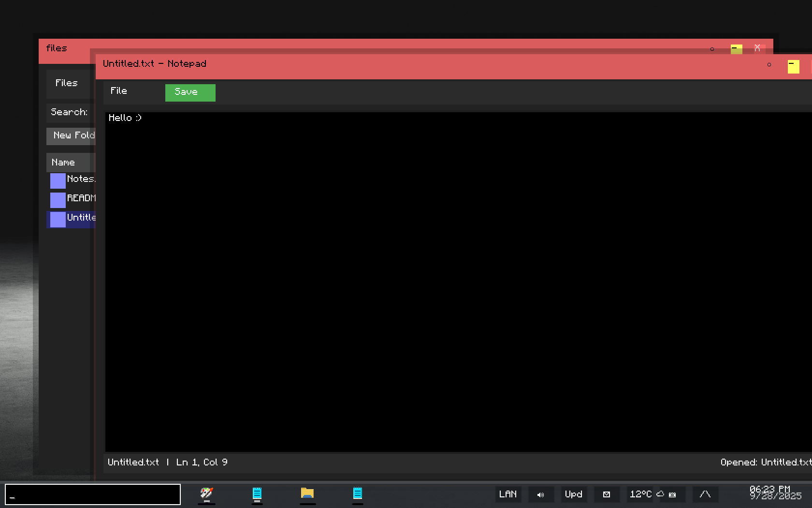Open the envelope mail tray icon

point(607,494)
